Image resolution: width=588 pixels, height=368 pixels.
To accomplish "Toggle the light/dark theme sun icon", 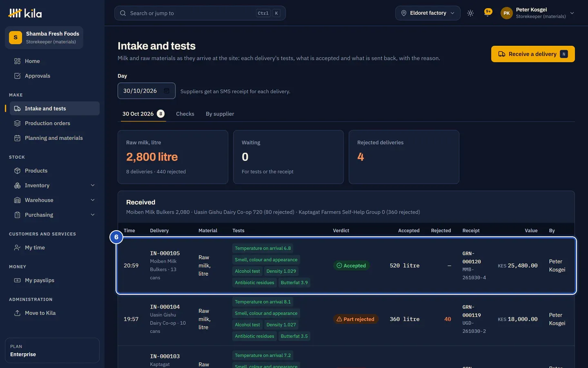I will tap(470, 13).
